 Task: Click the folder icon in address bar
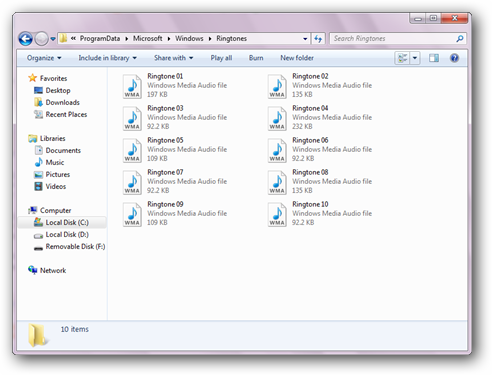[x=63, y=38]
